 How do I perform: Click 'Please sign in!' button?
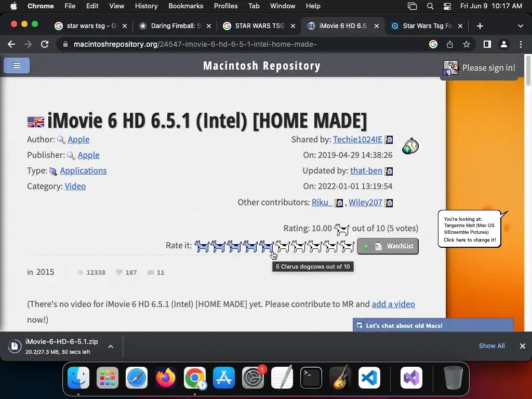(x=479, y=68)
